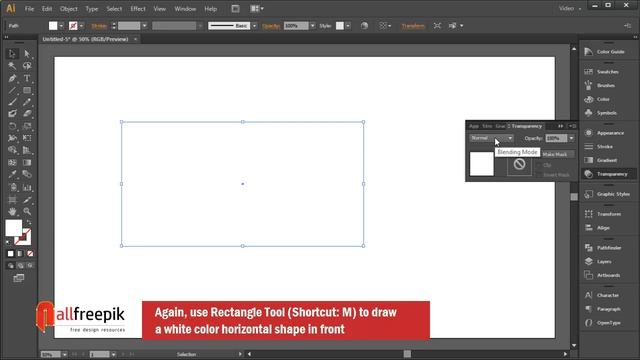
Task: Reset default fill and stroke
Action: (8, 242)
